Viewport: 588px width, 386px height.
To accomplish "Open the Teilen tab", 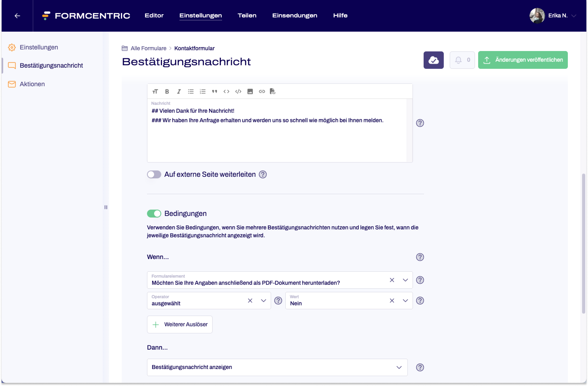I will point(247,16).
